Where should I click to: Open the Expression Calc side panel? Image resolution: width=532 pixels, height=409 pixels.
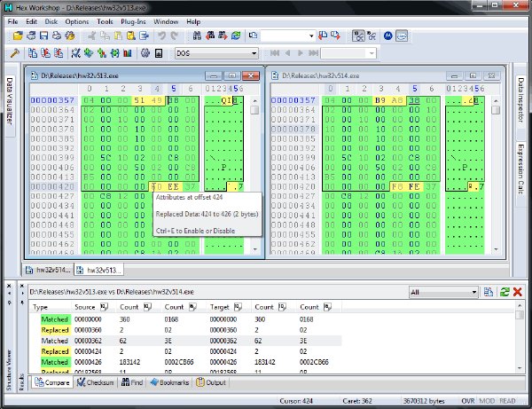520,169
